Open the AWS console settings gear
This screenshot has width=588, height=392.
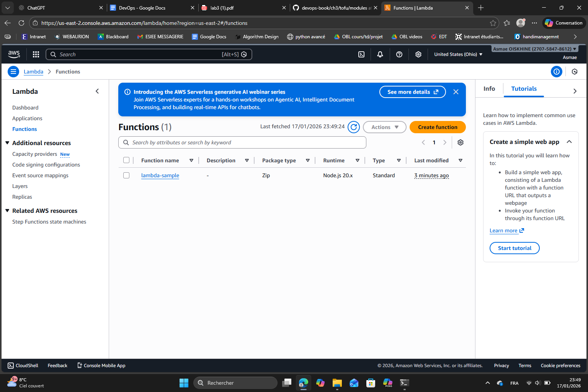click(418, 54)
